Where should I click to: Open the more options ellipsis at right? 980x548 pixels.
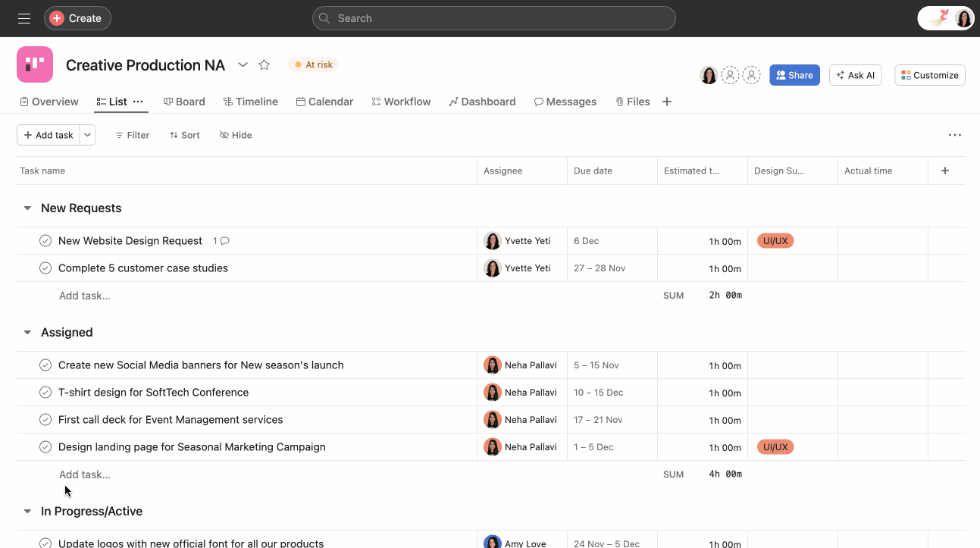click(954, 135)
